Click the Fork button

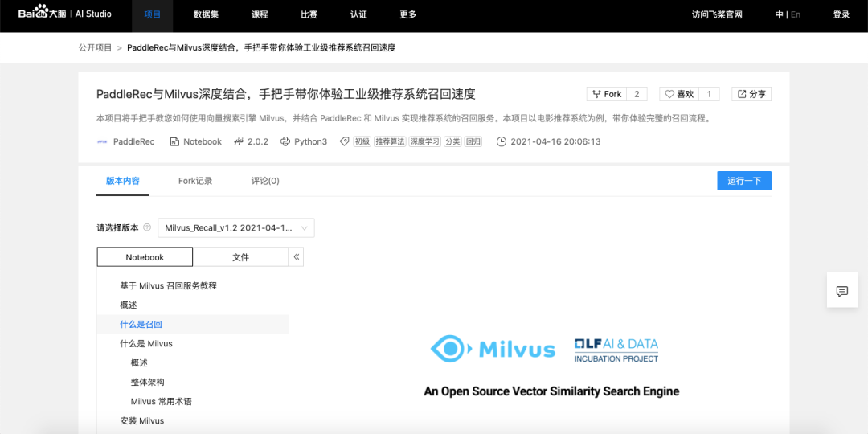click(607, 94)
